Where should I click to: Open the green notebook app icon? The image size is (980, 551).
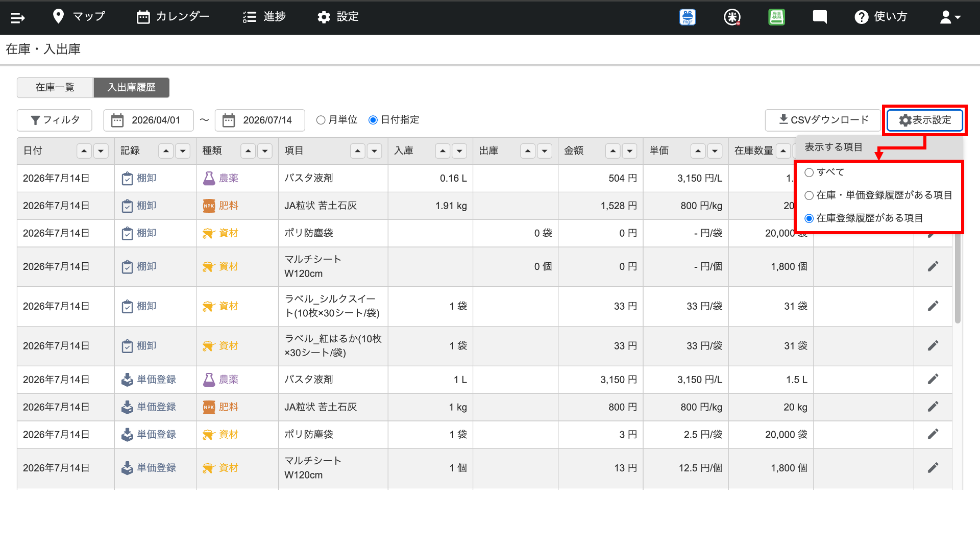pyautogui.click(x=776, y=17)
